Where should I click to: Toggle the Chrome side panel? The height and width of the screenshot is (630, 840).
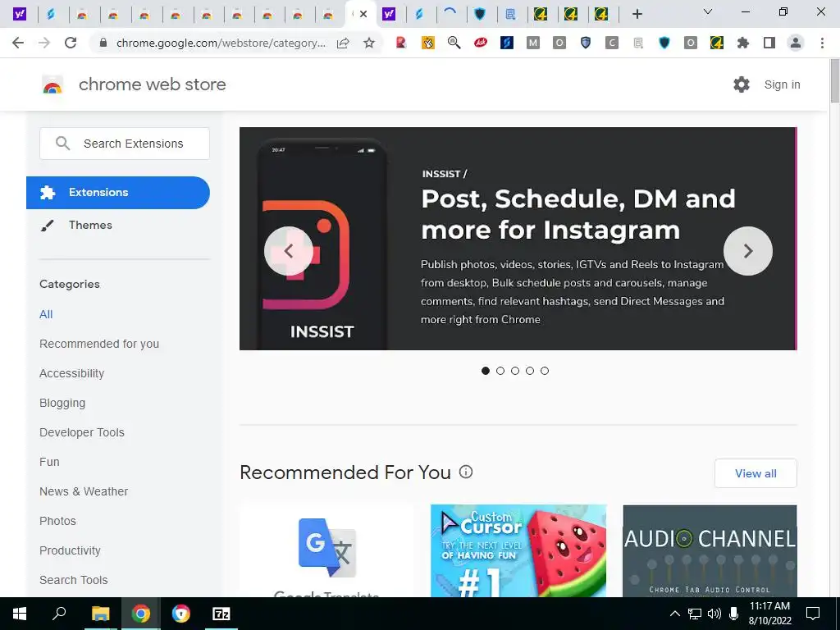tap(769, 43)
